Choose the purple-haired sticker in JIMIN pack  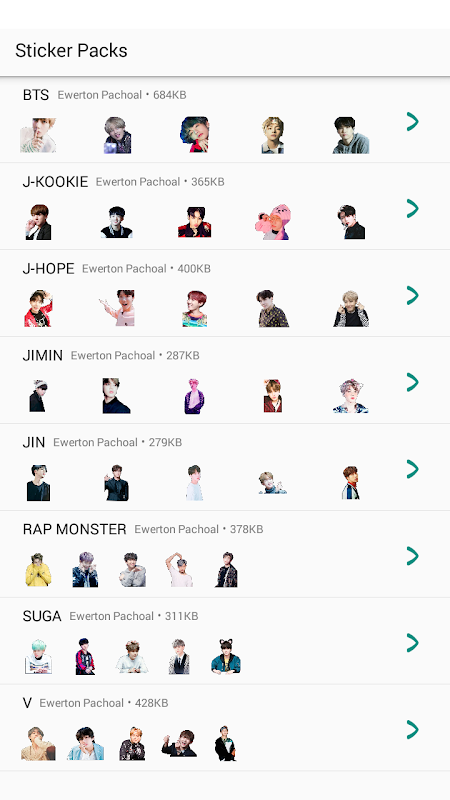194,396
